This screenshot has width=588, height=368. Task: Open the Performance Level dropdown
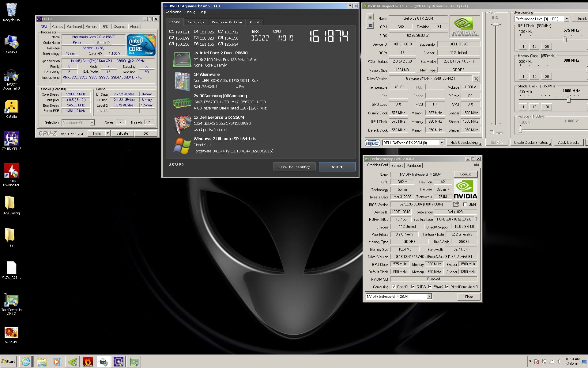tap(567, 19)
